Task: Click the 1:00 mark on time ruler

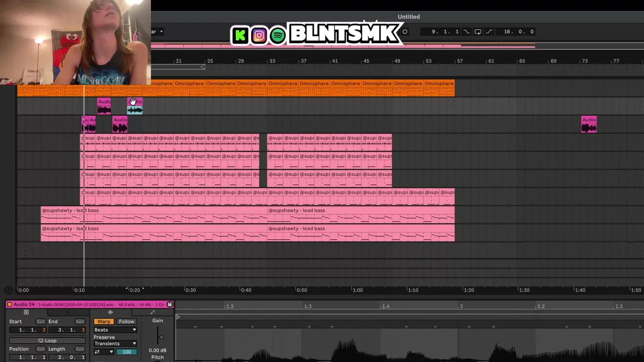Action: [357, 290]
